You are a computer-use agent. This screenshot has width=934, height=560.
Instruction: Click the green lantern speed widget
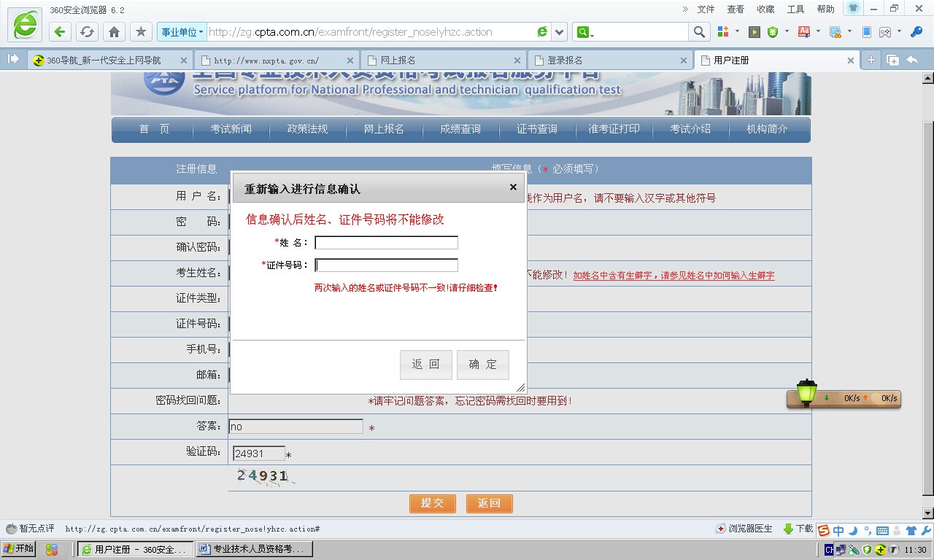click(x=806, y=392)
